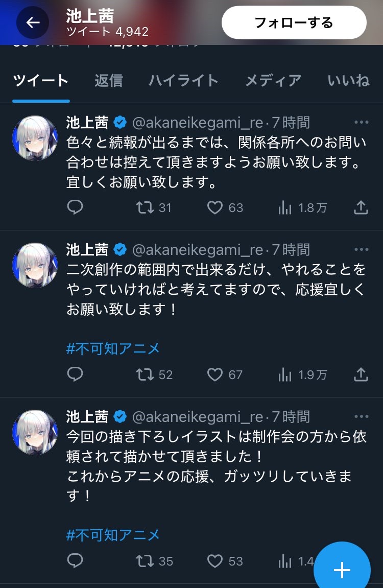Retweet the tweet with 52 retweets
This screenshot has width=383, height=588.
145,374
